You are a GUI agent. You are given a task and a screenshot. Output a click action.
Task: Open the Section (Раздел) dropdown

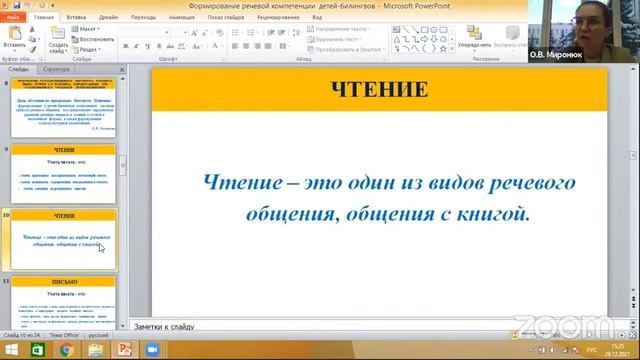86,49
